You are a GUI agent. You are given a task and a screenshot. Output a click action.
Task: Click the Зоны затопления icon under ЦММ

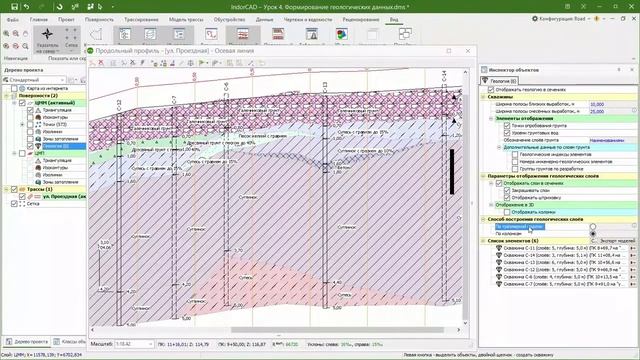[38, 139]
